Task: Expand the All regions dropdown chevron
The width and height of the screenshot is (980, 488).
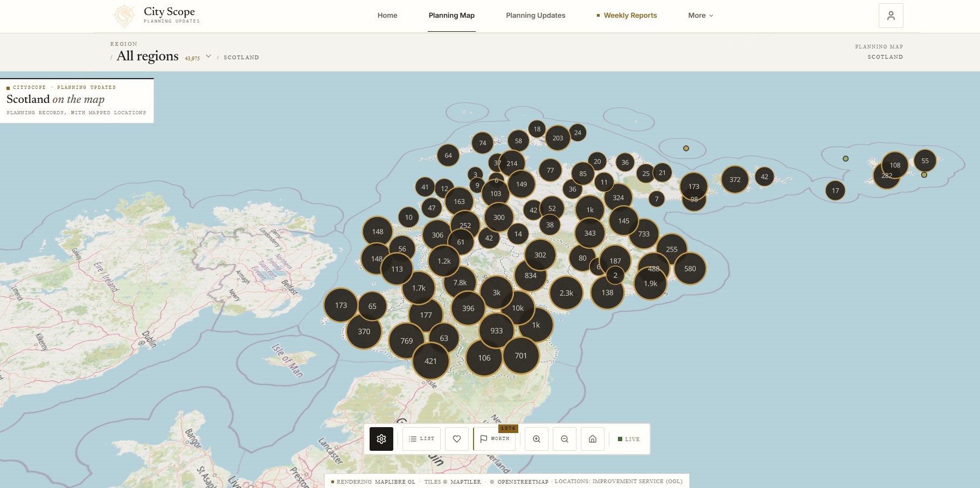Action: pyautogui.click(x=208, y=56)
